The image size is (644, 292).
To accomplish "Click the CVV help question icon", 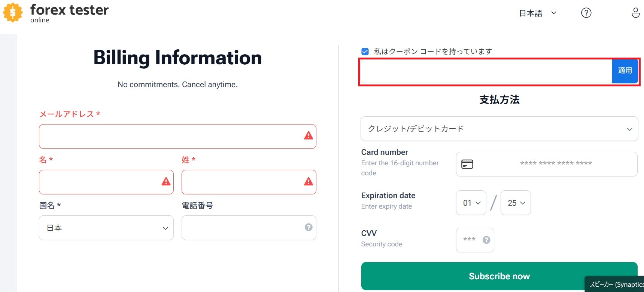I will tap(486, 240).
